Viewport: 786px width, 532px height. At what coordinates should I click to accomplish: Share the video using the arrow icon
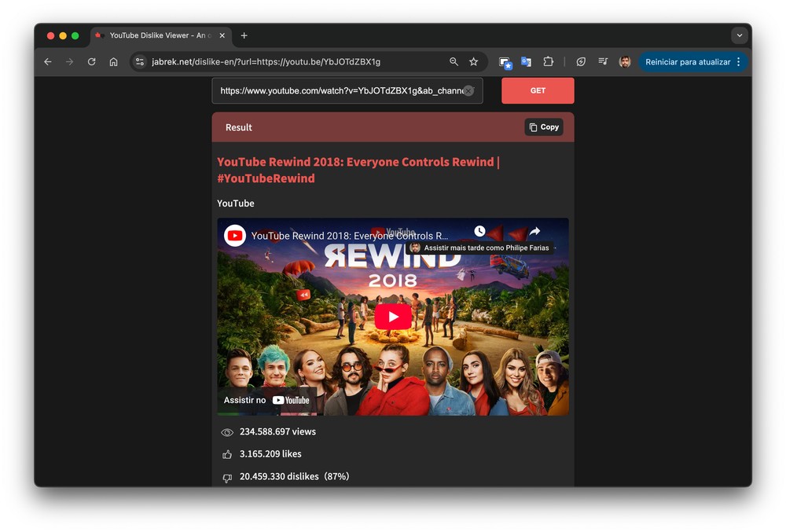pyautogui.click(x=534, y=232)
